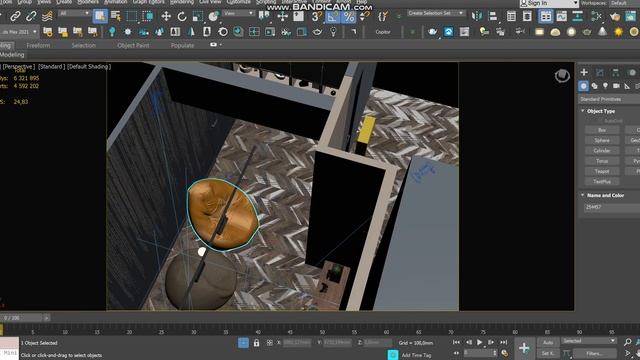Switch to the Populate ribbon tab
640x360 pixels.
click(182, 46)
